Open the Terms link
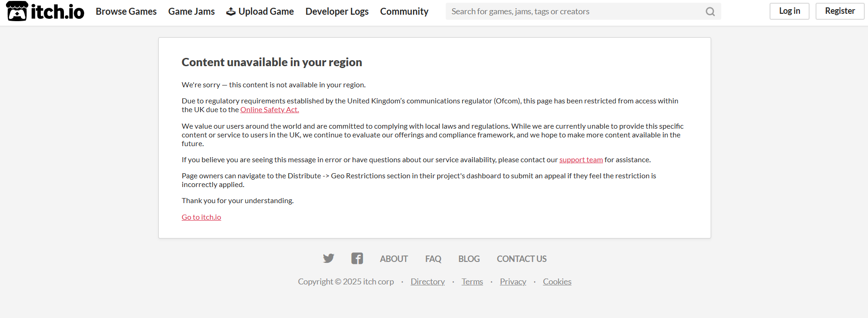 click(x=472, y=282)
